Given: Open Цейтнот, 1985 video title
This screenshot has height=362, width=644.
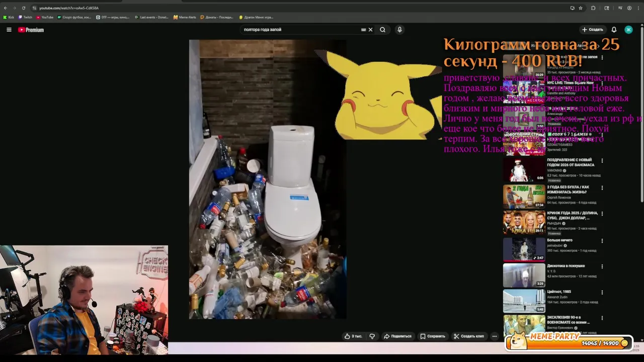Looking at the screenshot, I should [x=559, y=292].
